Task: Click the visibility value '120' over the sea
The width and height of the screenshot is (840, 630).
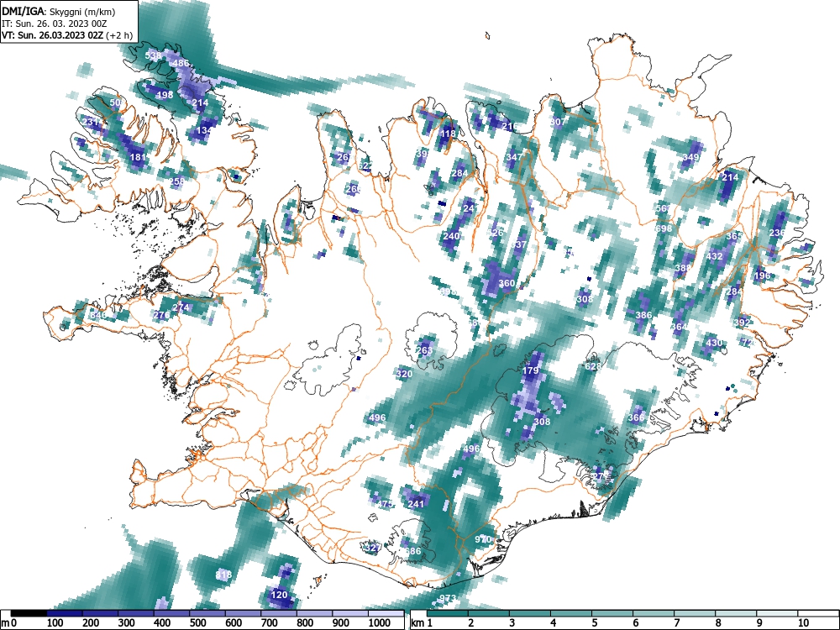Action: pyautogui.click(x=279, y=595)
